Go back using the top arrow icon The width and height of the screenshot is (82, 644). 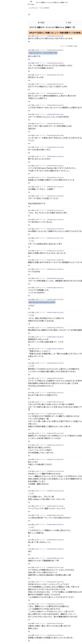31,2
